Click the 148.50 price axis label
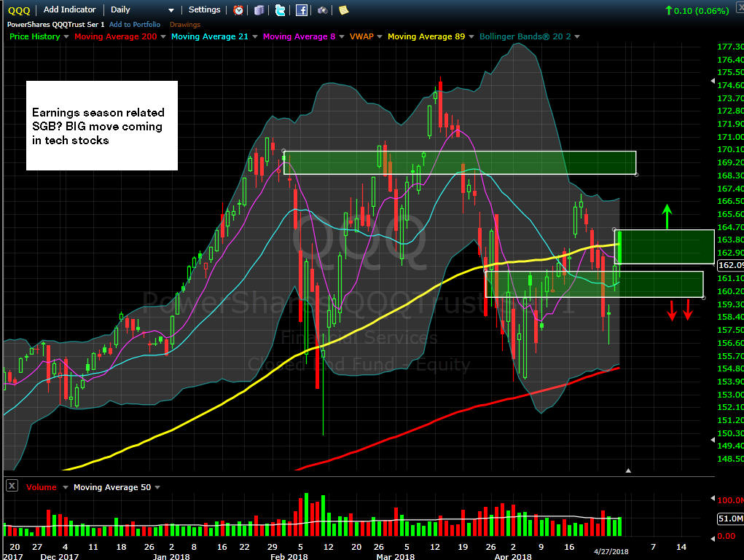Image resolution: width=744 pixels, height=560 pixels. pyautogui.click(x=730, y=459)
